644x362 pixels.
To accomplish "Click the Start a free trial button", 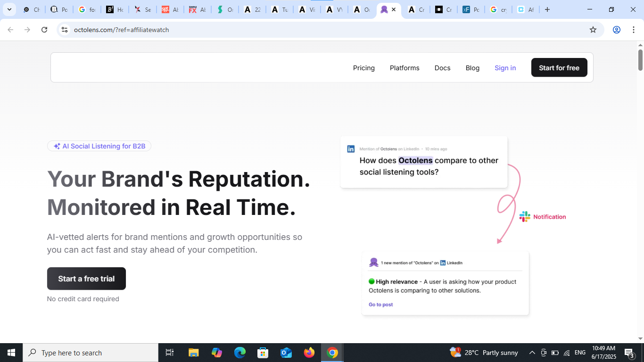I will pyautogui.click(x=86, y=279).
